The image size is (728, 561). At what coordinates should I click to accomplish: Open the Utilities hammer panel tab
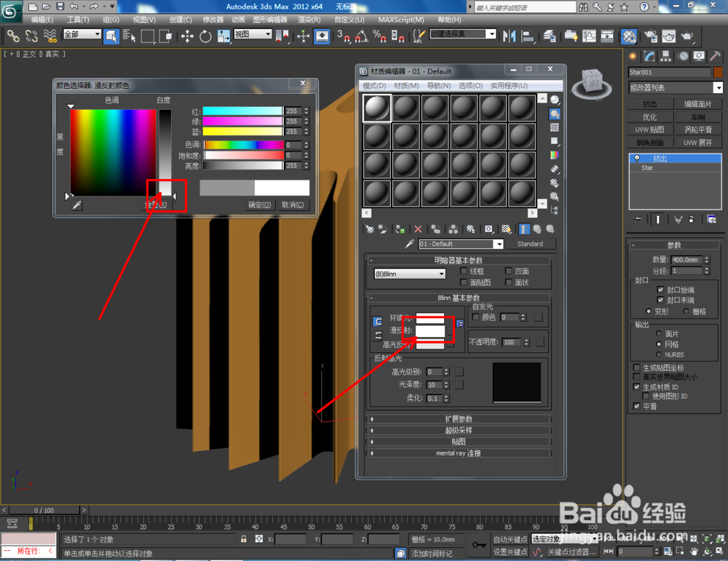click(x=715, y=57)
